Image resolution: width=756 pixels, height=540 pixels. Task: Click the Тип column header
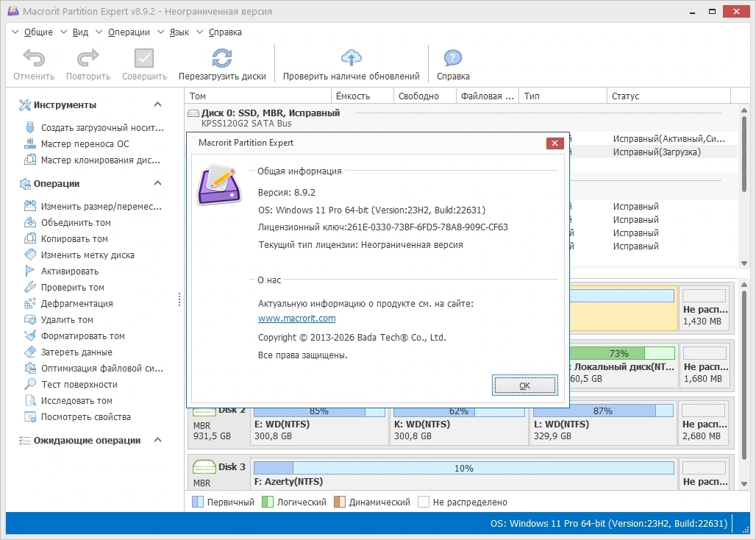pos(563,96)
